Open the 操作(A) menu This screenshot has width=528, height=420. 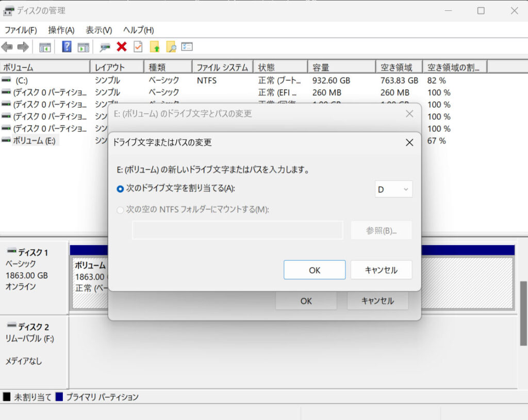click(x=61, y=30)
